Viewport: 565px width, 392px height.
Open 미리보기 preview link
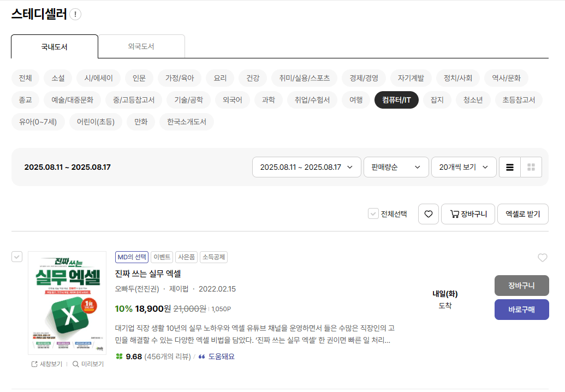point(88,364)
